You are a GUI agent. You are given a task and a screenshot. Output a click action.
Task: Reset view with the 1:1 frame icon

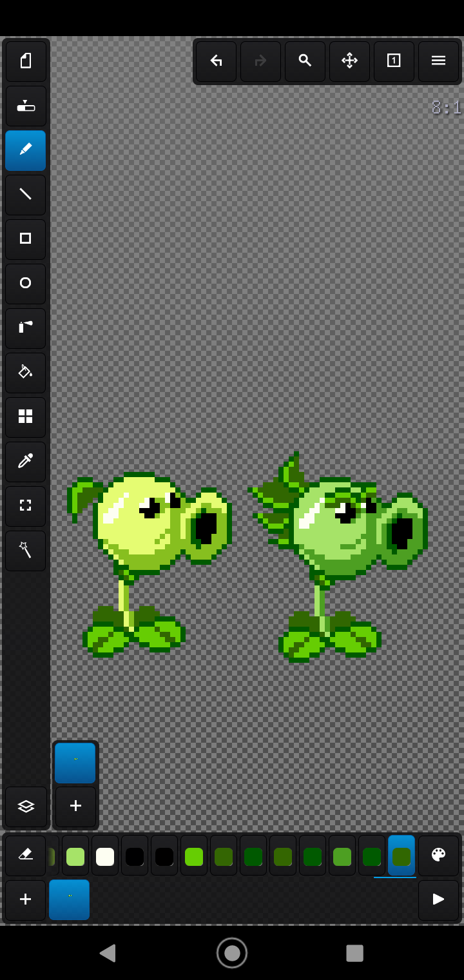click(x=394, y=61)
